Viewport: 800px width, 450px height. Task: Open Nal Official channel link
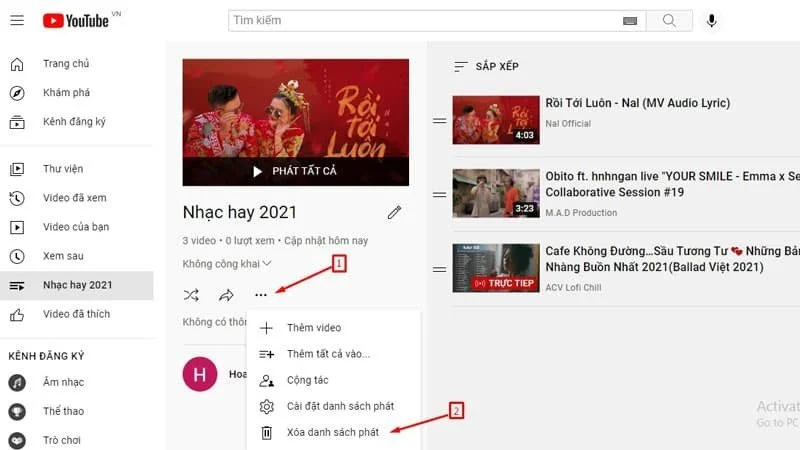(x=568, y=123)
